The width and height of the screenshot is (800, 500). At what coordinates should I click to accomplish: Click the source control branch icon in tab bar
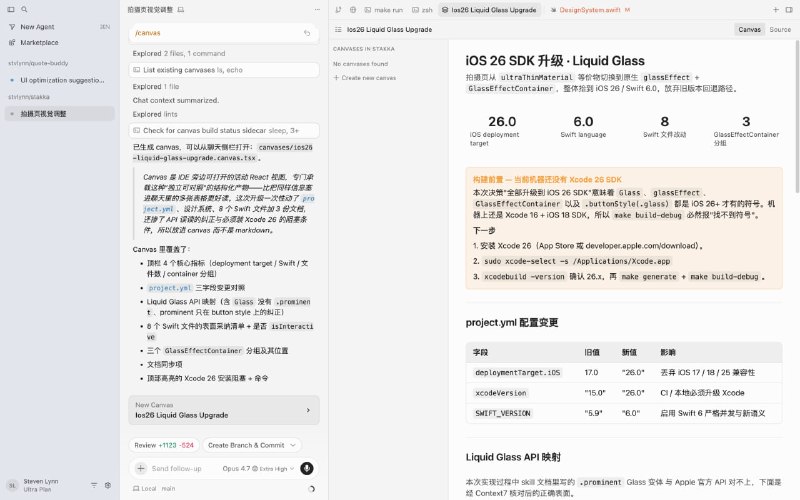tap(338, 10)
